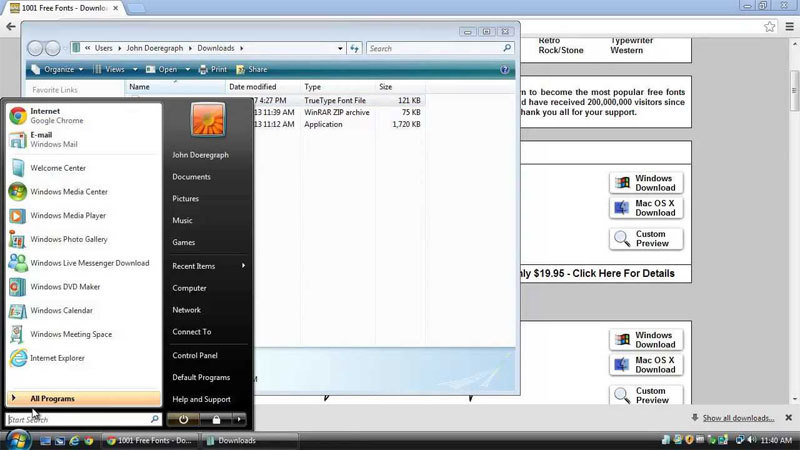Open shutdown options arrow menu

pyautogui.click(x=240, y=421)
